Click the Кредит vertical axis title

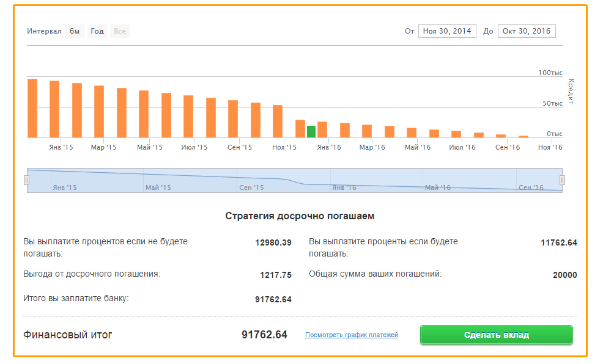[x=571, y=92]
